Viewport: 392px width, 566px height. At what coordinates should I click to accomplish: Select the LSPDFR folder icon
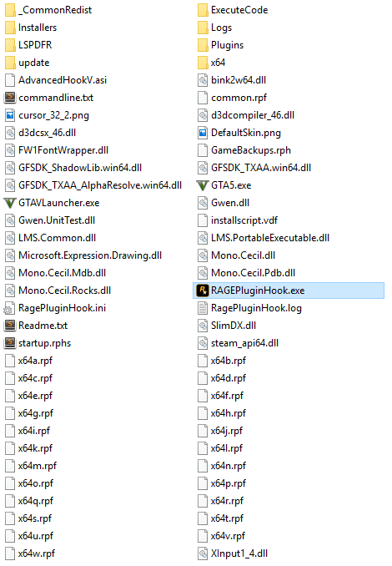pos(10,45)
